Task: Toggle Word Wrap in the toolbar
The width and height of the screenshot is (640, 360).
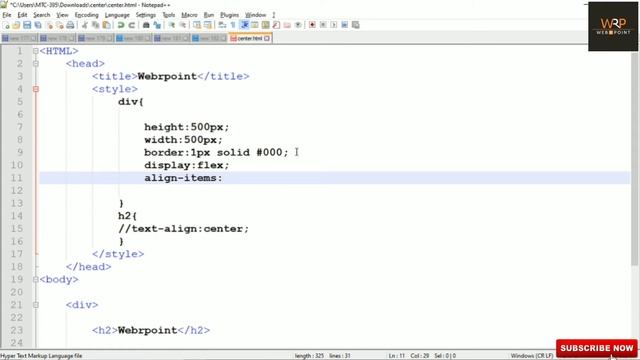Action: pyautogui.click(x=222, y=25)
